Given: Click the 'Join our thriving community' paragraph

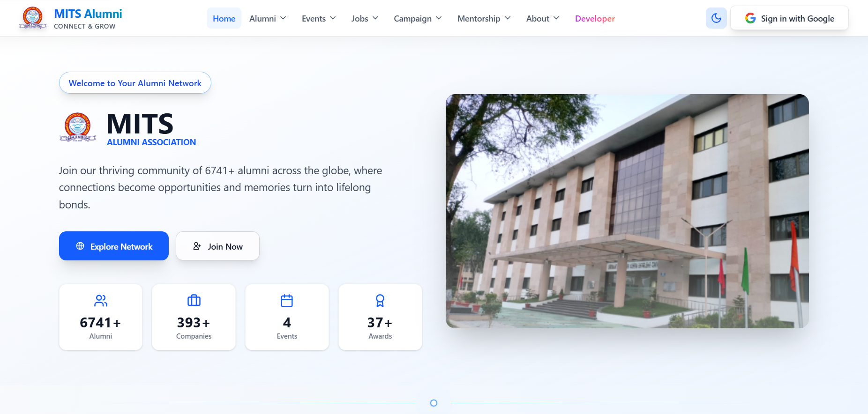Looking at the screenshot, I should [220, 187].
